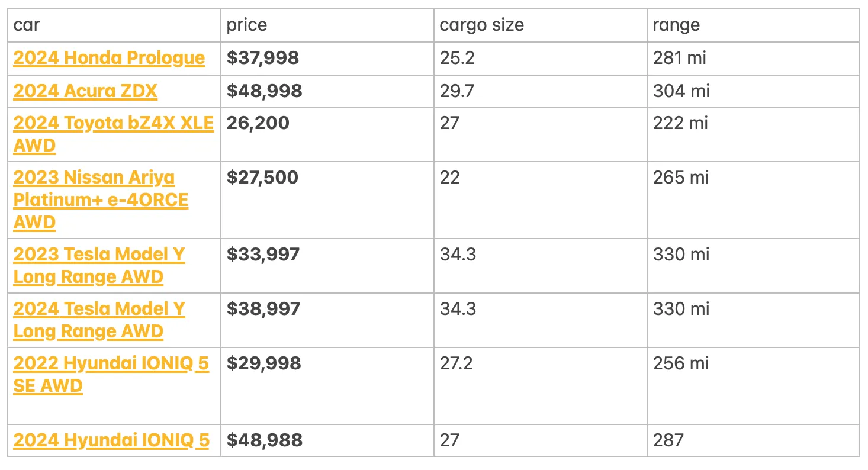This screenshot has height=470, width=868.
Task: Select the $48,998 Acura price cell
Action: tap(265, 91)
